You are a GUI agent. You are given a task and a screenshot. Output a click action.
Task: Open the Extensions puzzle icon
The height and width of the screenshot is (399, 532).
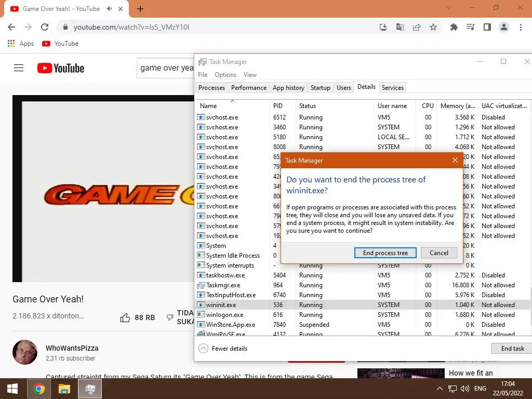[454, 27]
